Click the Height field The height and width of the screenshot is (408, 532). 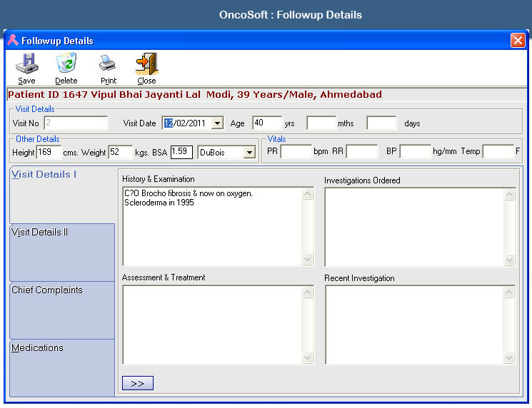coord(49,152)
